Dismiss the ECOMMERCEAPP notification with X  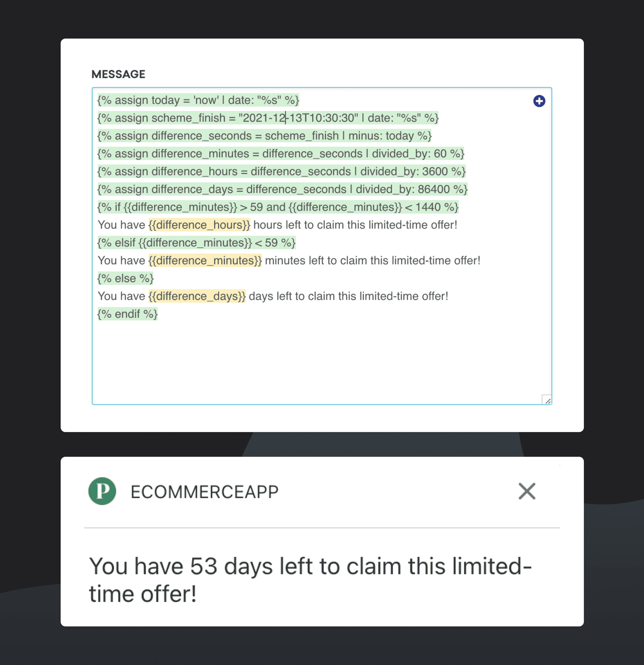click(x=527, y=491)
